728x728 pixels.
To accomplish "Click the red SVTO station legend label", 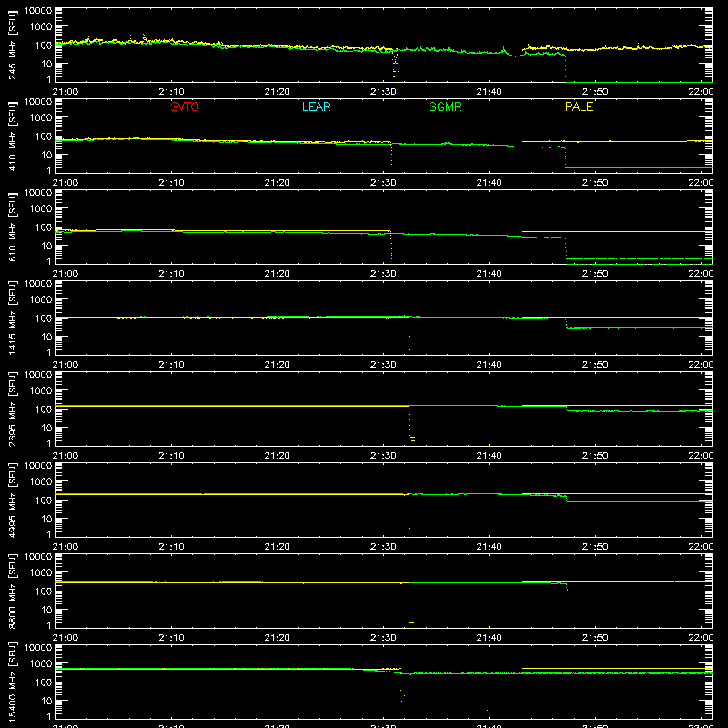I will pyautogui.click(x=185, y=106).
